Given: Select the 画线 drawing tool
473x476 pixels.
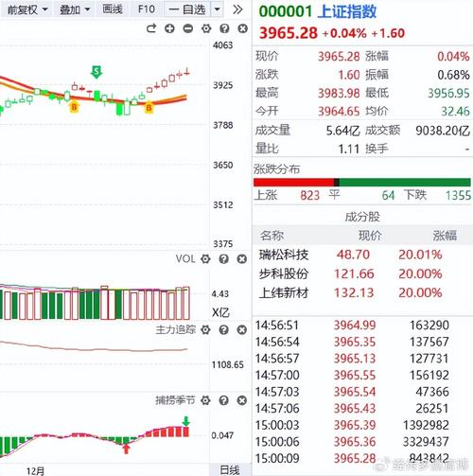Looking at the screenshot, I should pos(113,9).
